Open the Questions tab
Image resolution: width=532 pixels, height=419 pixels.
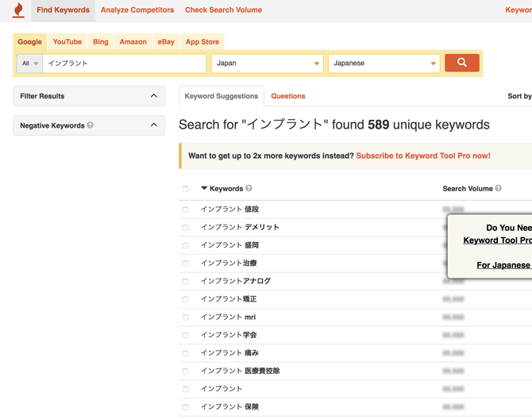(287, 96)
